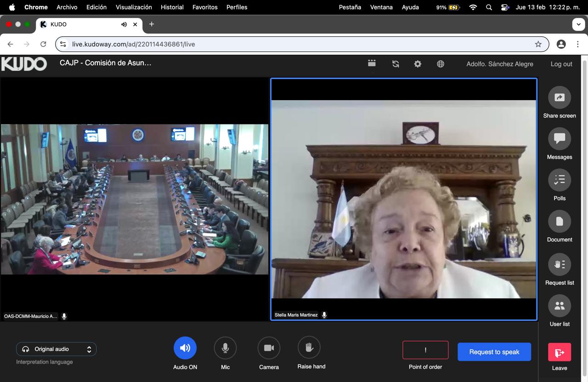The height and width of the screenshot is (382, 588).
Task: Raise hand in the meeting
Action: pos(309,348)
